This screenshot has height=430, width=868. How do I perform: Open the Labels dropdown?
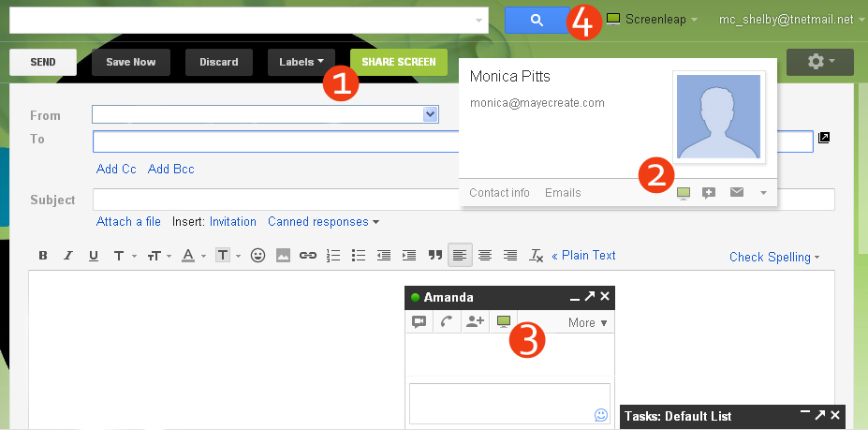click(302, 62)
